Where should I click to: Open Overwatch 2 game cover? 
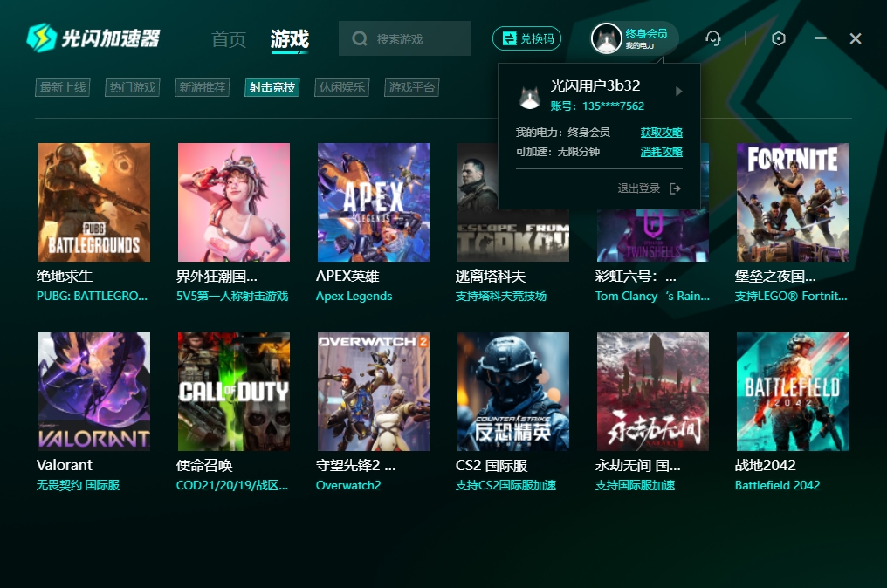coord(374,392)
